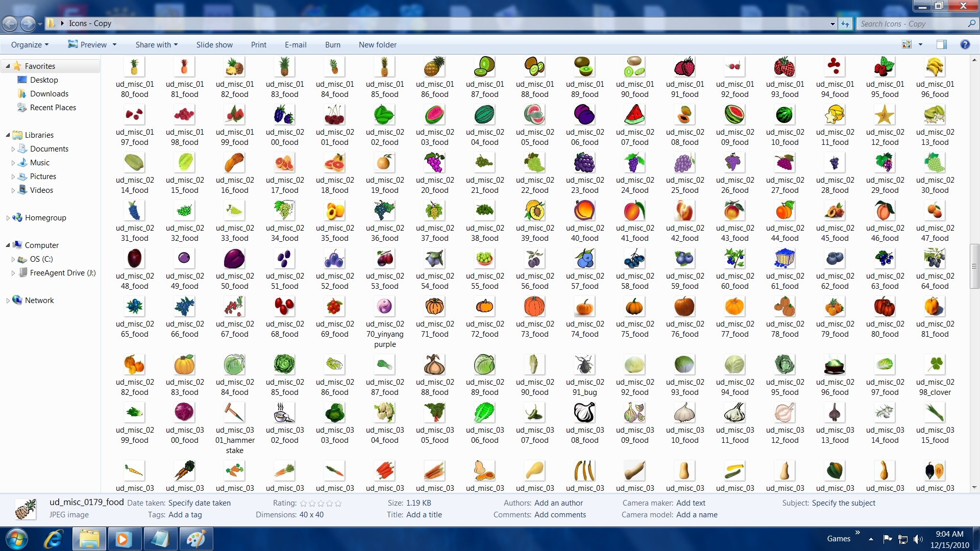
Task: Click the New folder button
Action: (377, 45)
